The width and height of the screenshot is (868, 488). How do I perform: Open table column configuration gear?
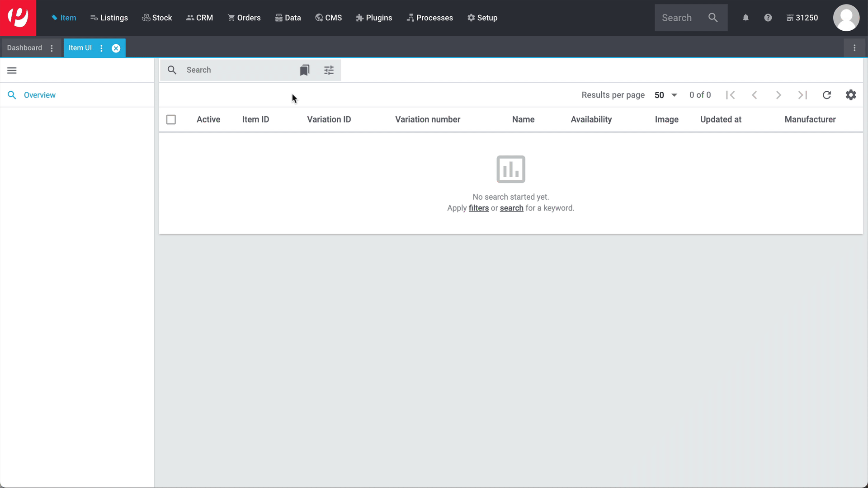(851, 95)
